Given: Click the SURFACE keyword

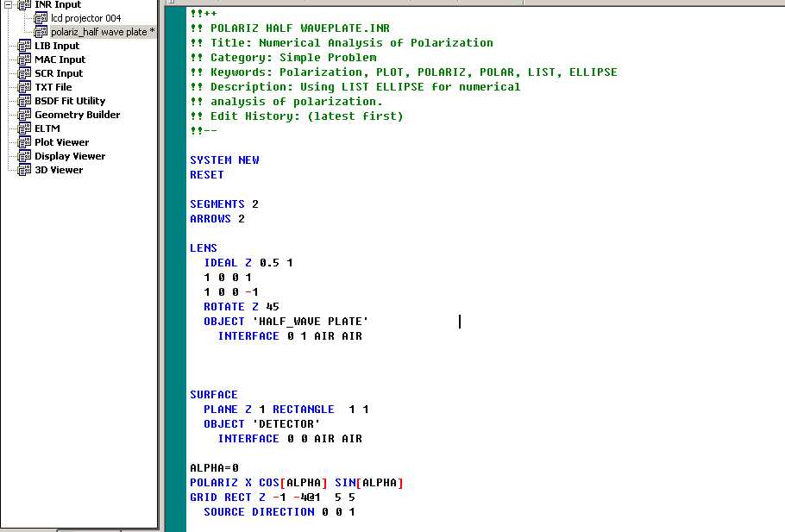Looking at the screenshot, I should (214, 394).
